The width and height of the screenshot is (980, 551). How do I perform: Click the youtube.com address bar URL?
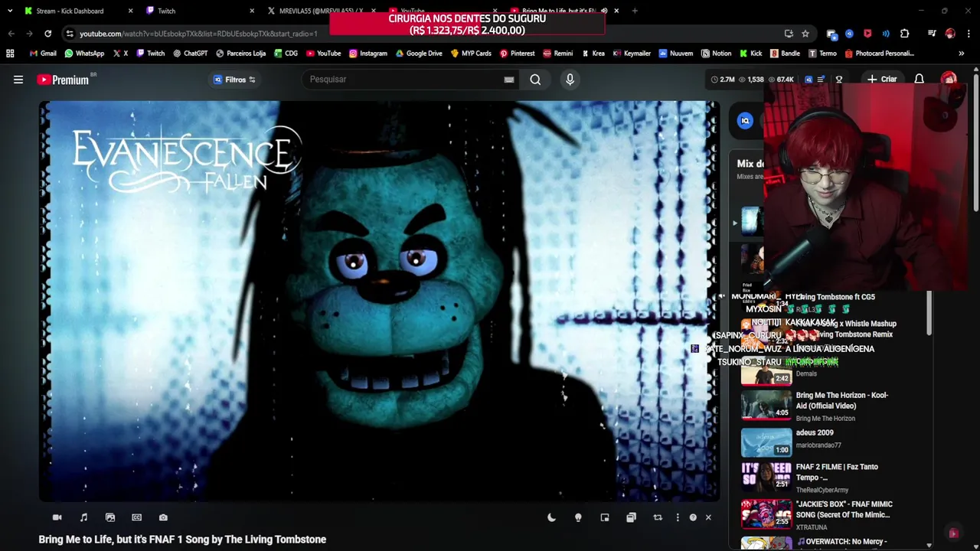[x=198, y=34]
